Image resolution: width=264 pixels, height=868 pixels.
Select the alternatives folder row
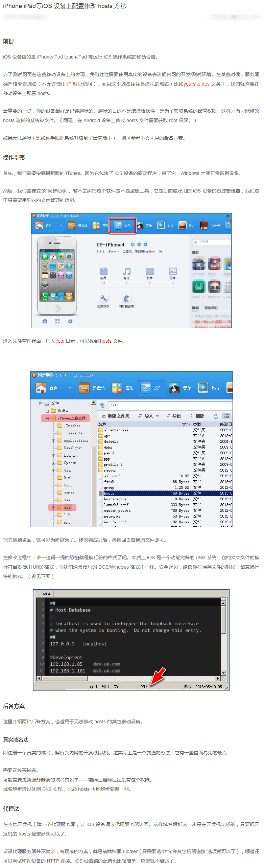165,430
